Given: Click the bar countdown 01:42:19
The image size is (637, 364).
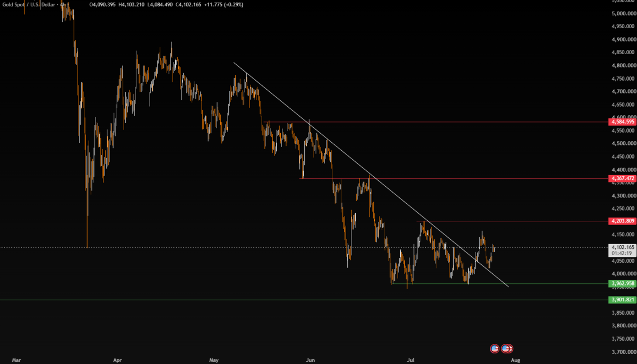Looking at the screenshot, I should coord(622,254).
